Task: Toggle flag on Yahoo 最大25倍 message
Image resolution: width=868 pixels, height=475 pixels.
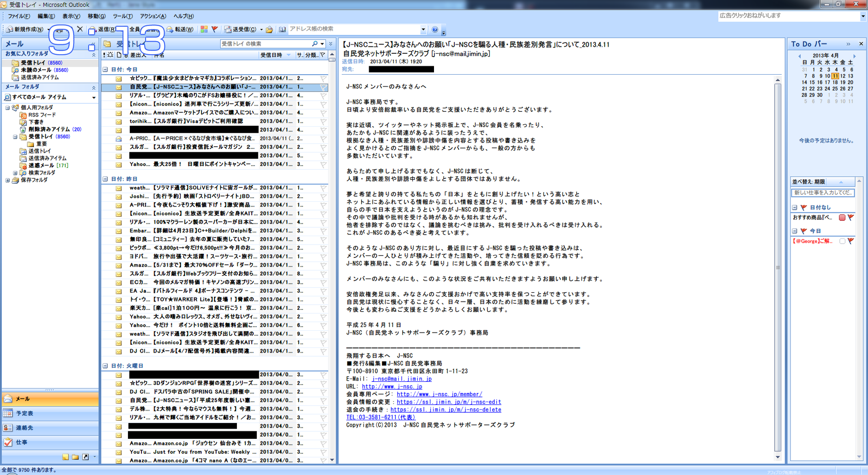Action: click(323, 164)
